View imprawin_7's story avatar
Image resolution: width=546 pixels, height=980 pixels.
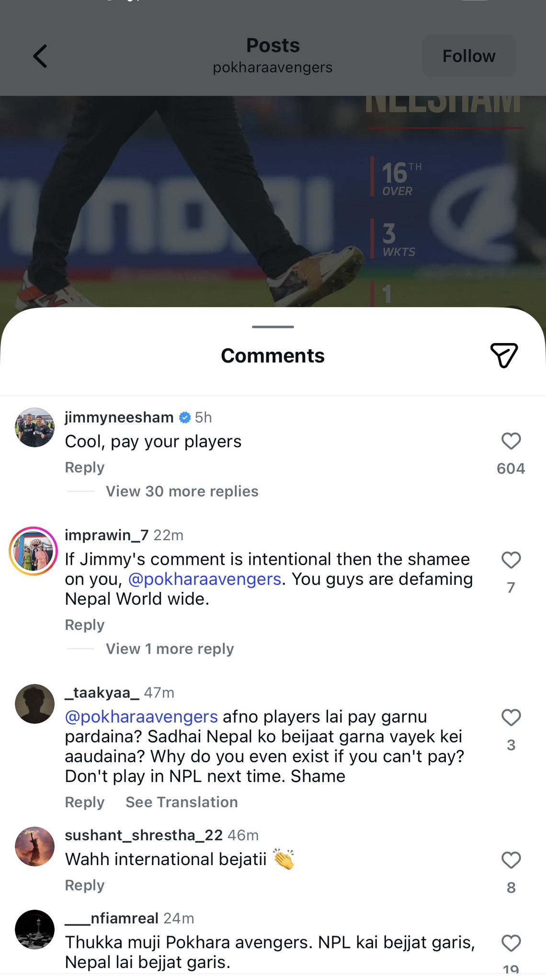click(34, 551)
